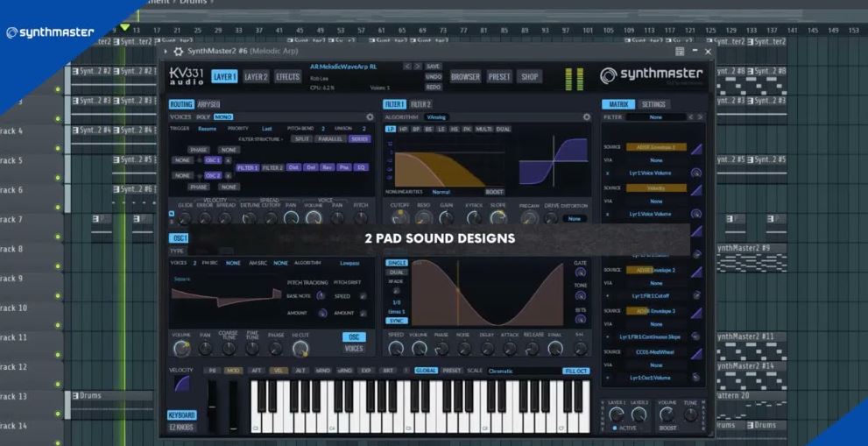Go to previous preset arrow
This screenshot has height=446, width=868.
pyautogui.click(x=407, y=66)
